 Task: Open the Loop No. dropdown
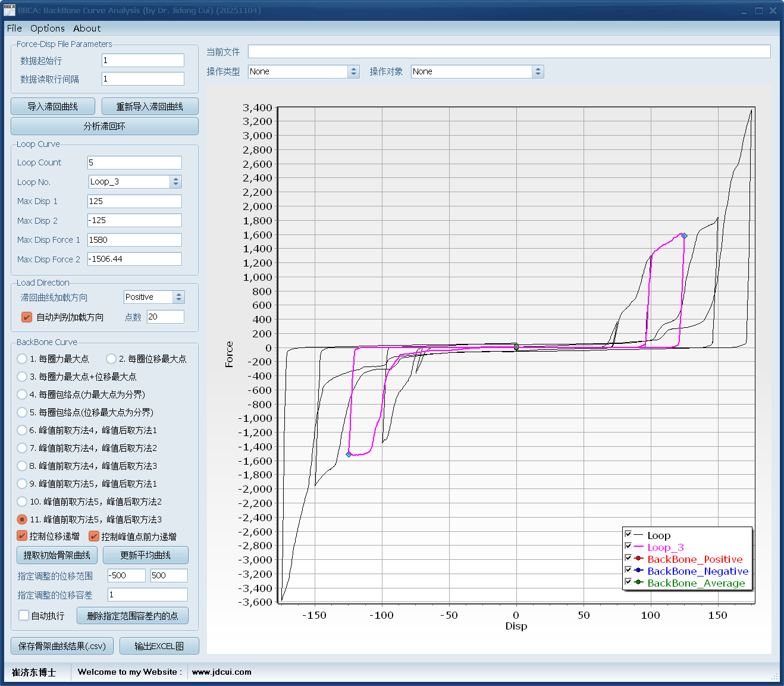click(175, 182)
